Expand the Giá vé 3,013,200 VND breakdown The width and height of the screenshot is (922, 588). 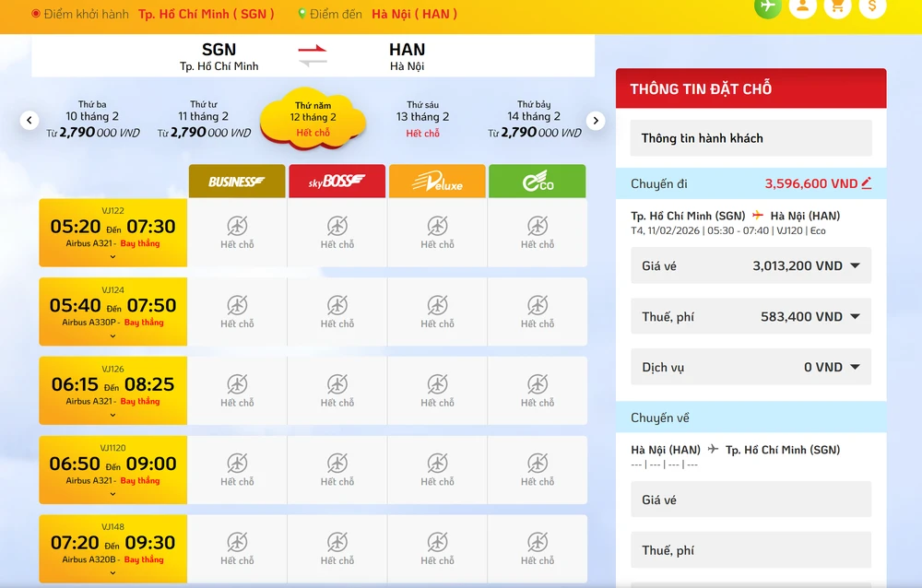[855, 266]
